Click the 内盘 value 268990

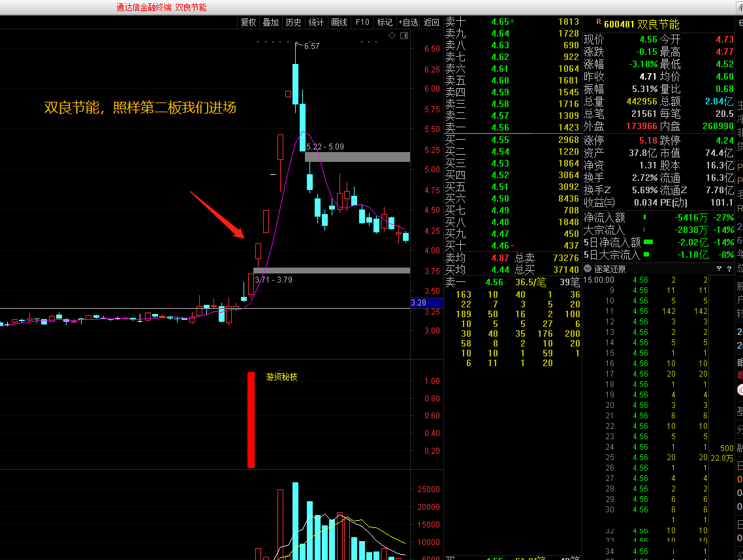pos(718,126)
